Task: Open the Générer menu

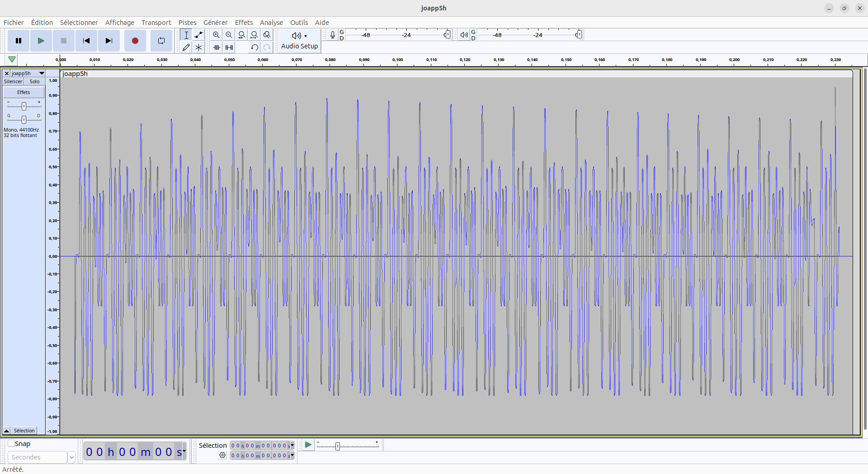Action: point(215,23)
